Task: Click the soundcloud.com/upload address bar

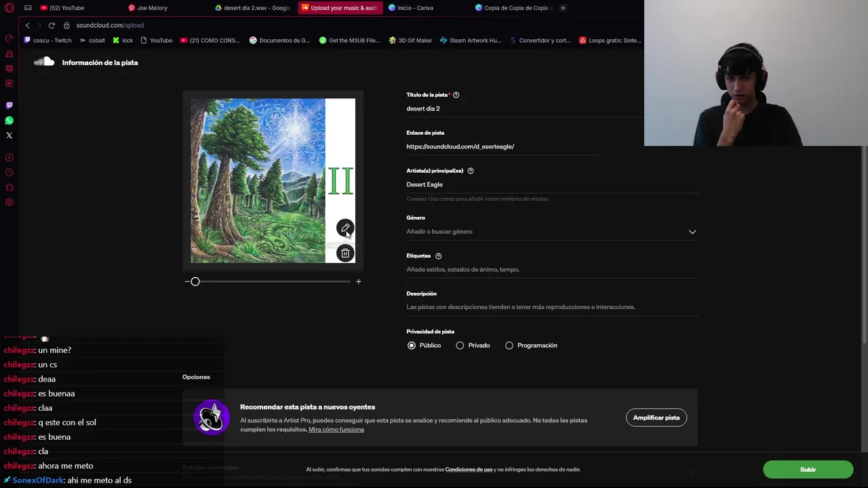Action: [110, 25]
